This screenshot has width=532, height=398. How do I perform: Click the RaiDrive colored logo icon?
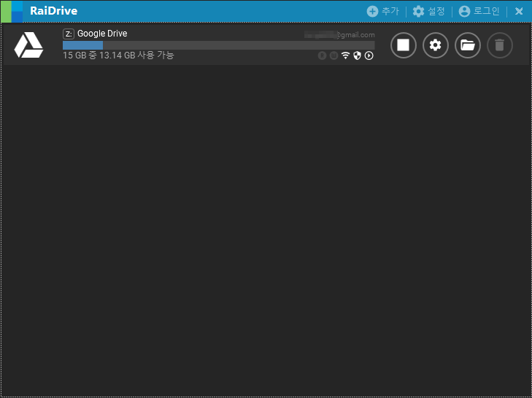point(12,12)
